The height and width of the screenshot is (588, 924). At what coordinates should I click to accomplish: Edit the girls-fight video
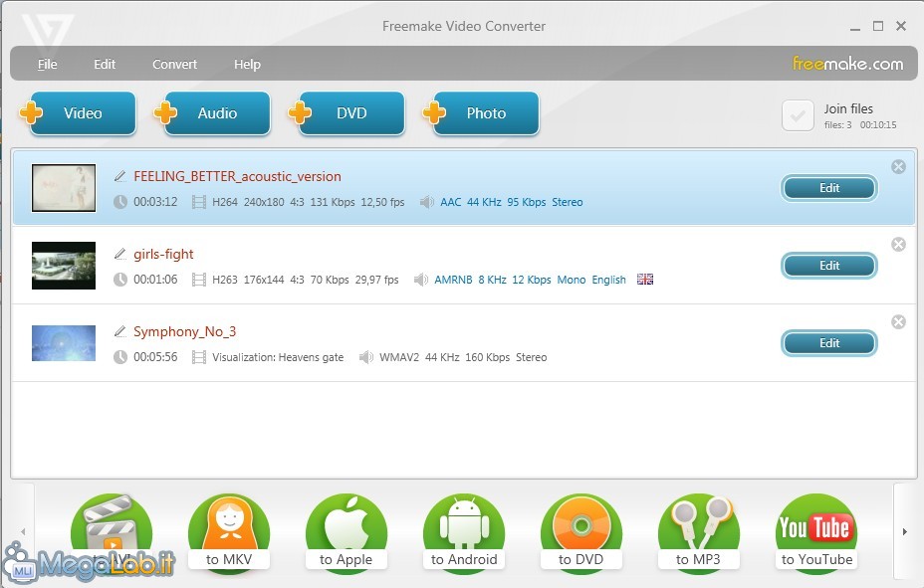pos(829,266)
